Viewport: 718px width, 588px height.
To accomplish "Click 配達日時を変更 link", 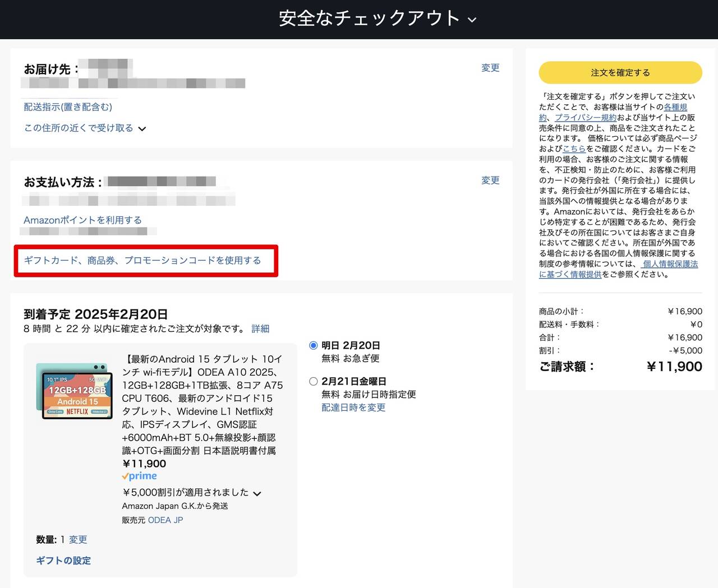I will pyautogui.click(x=353, y=408).
